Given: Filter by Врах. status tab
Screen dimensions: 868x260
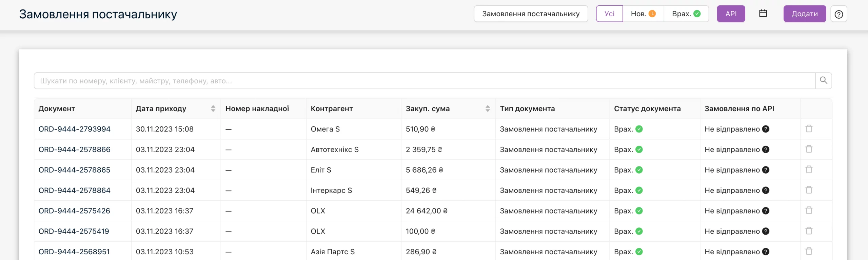Looking at the screenshot, I should (686, 14).
